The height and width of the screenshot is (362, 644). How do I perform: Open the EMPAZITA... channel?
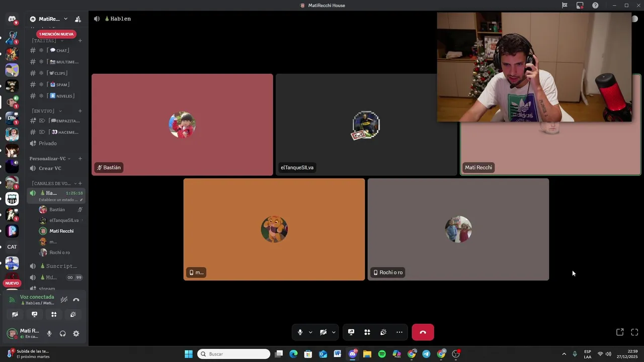click(x=56, y=121)
